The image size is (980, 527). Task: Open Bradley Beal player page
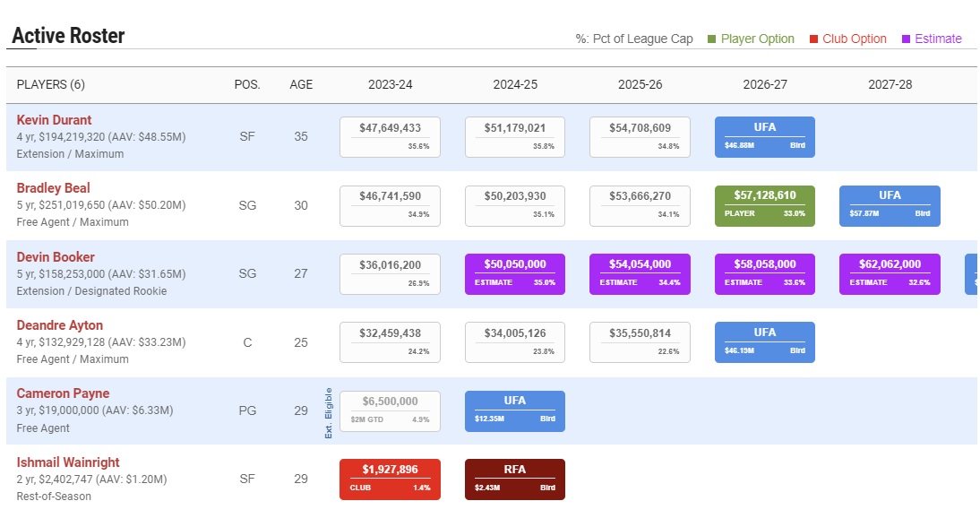(x=53, y=188)
